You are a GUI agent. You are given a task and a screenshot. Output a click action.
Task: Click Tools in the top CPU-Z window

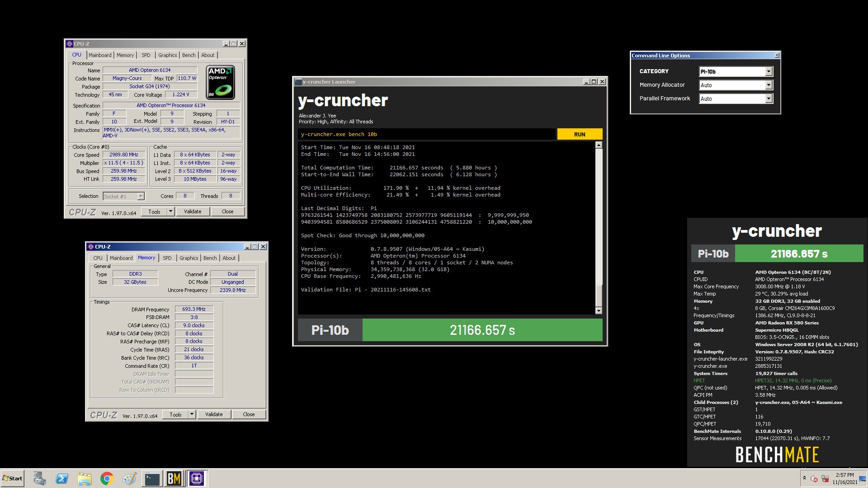pyautogui.click(x=154, y=211)
